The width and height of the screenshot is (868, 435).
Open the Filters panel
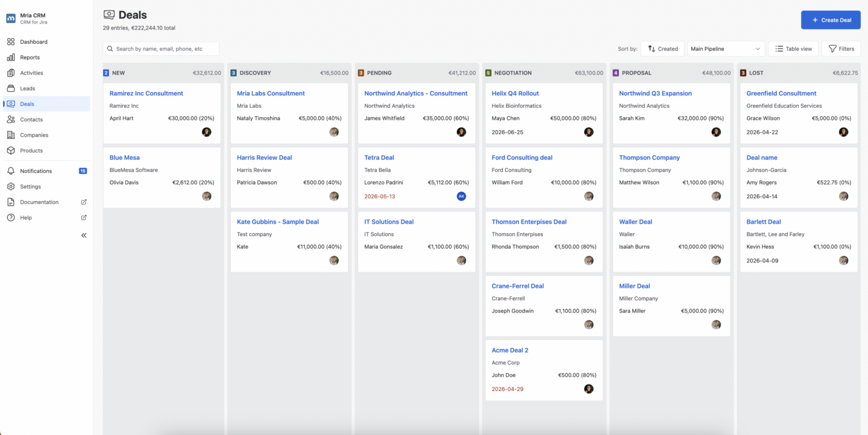[x=841, y=49]
